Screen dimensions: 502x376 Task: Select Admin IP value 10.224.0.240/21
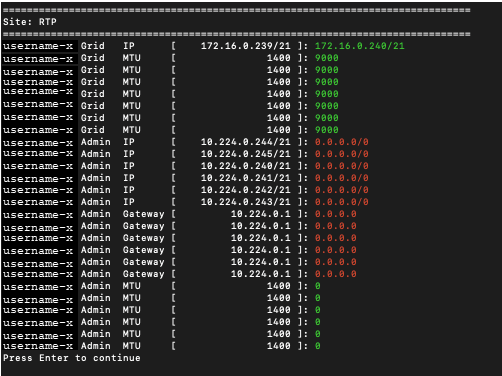coord(246,166)
